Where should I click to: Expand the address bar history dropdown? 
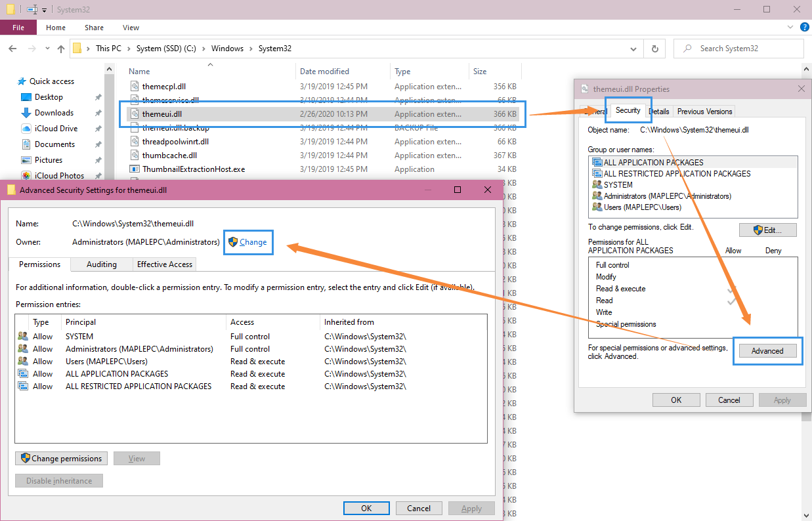[x=633, y=49]
